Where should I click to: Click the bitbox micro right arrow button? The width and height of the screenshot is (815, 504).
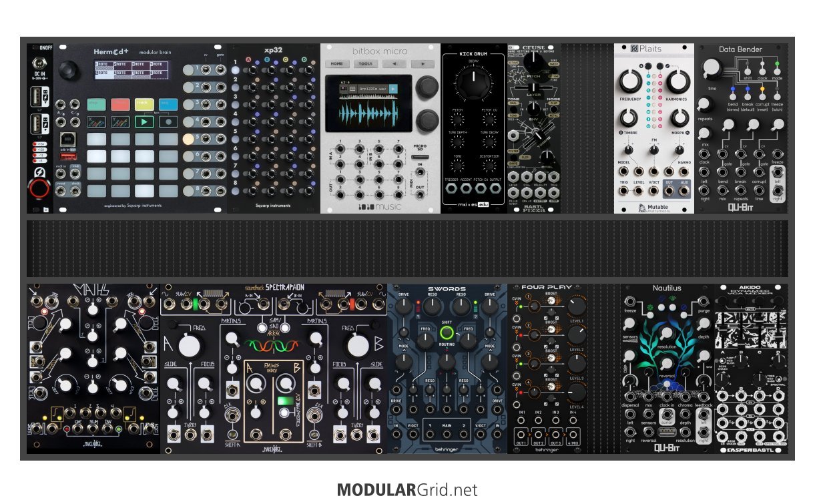tap(423, 63)
